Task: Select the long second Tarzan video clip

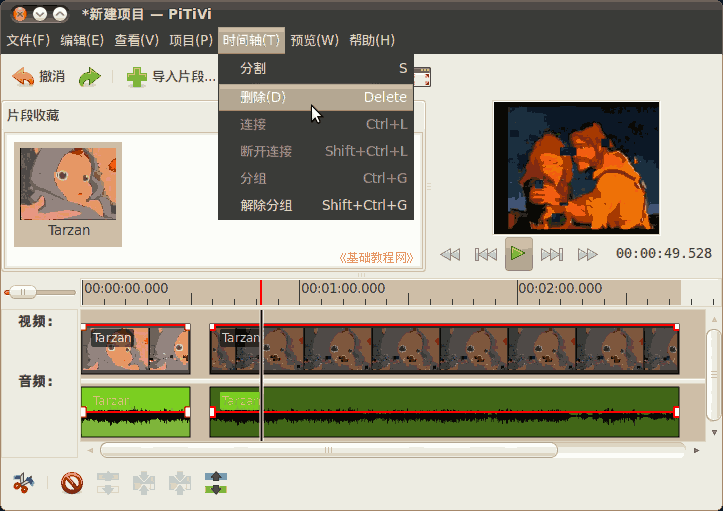Action: (444, 349)
